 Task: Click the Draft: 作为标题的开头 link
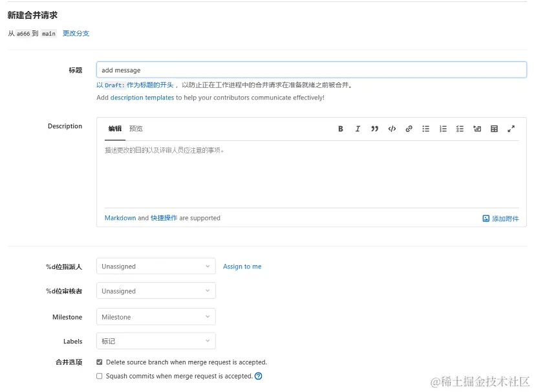135,85
